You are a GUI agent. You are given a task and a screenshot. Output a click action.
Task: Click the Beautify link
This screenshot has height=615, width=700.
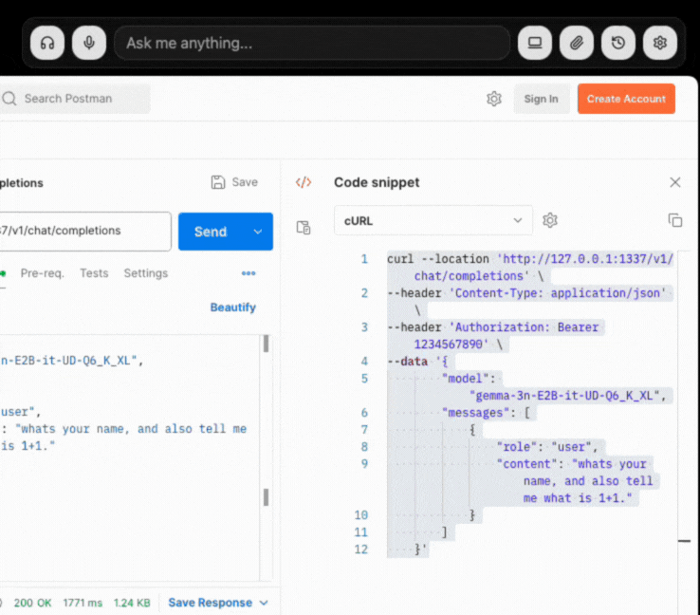233,307
